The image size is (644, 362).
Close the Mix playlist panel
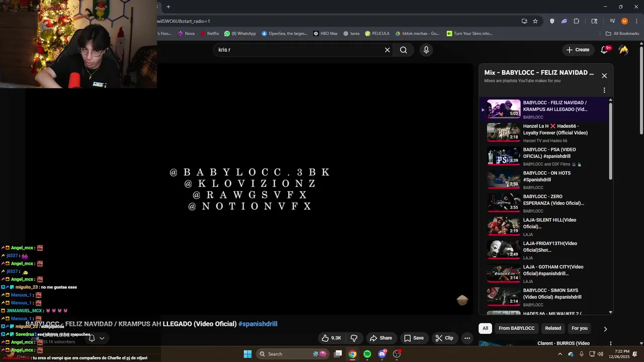tap(604, 76)
